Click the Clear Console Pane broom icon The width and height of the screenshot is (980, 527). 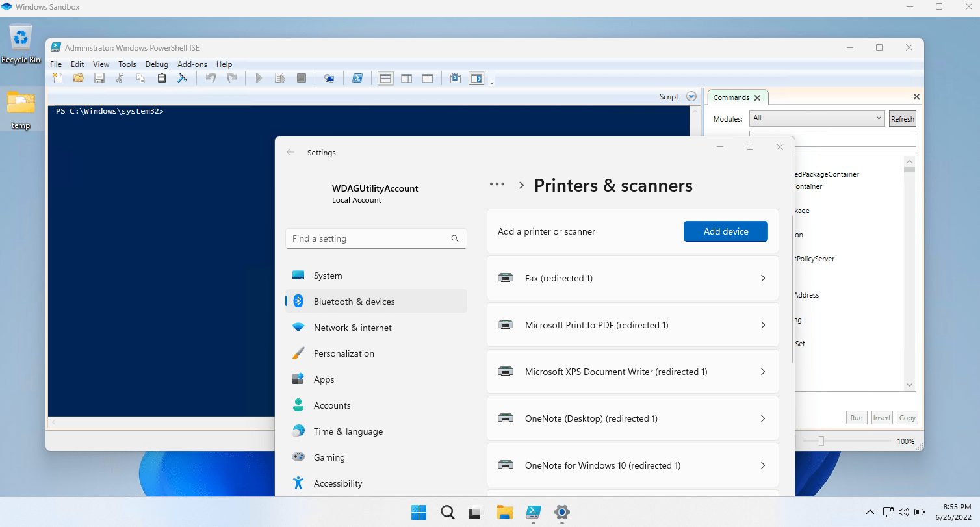pyautogui.click(x=183, y=78)
